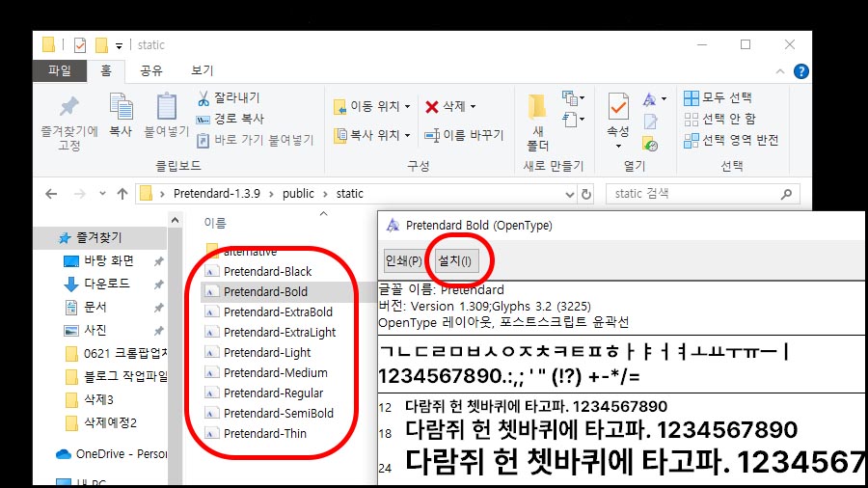Sort by the Name (이름) column header

coord(215,223)
